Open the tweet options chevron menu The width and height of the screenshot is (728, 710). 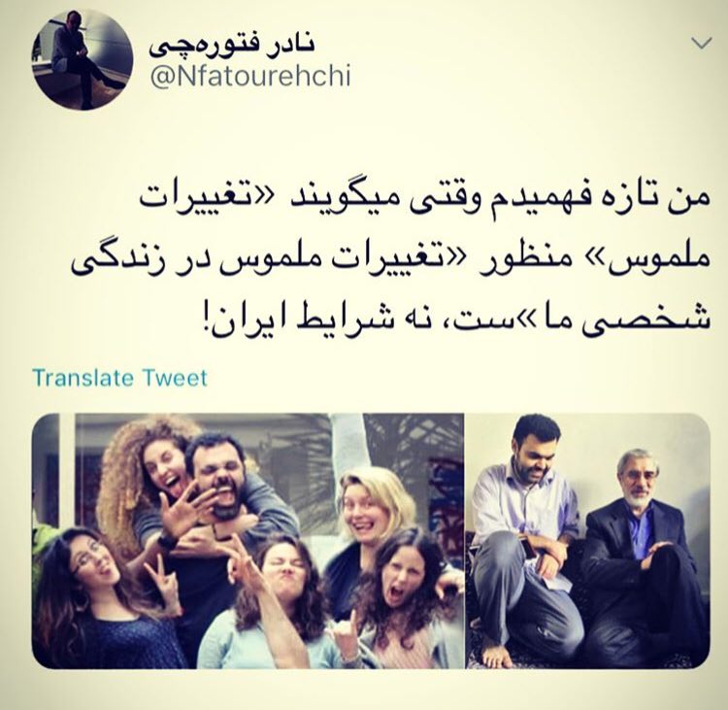[702, 44]
